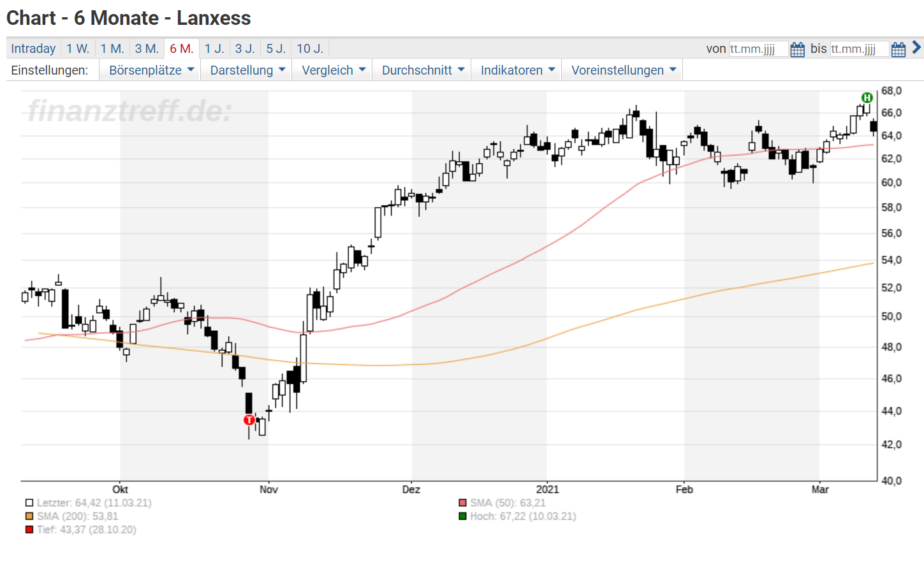Click the 'Mar' x-axis label
This screenshot has height=561, width=924.
click(820, 490)
